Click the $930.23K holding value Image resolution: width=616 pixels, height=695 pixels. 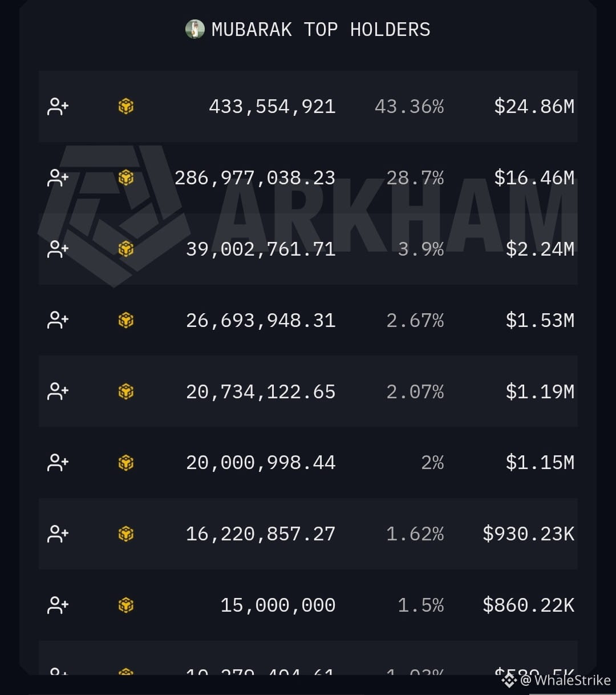(528, 534)
